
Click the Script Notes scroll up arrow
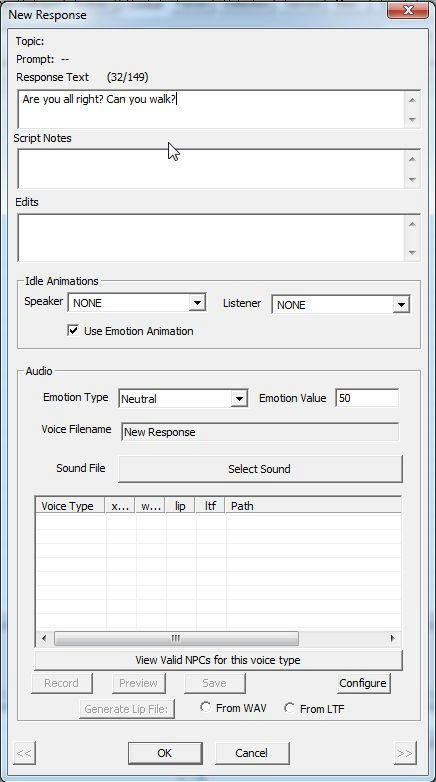pyautogui.click(x=412, y=160)
